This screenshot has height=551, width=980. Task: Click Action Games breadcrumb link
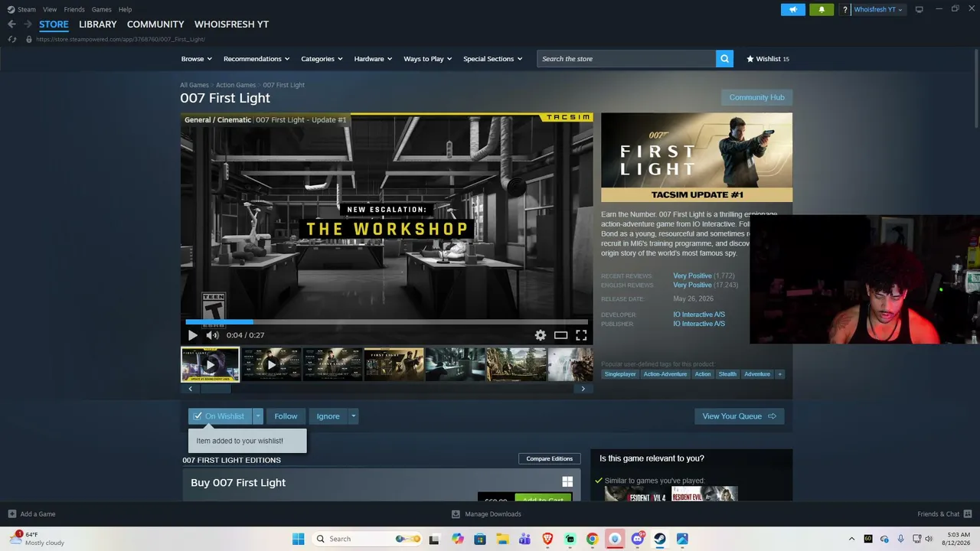236,85
